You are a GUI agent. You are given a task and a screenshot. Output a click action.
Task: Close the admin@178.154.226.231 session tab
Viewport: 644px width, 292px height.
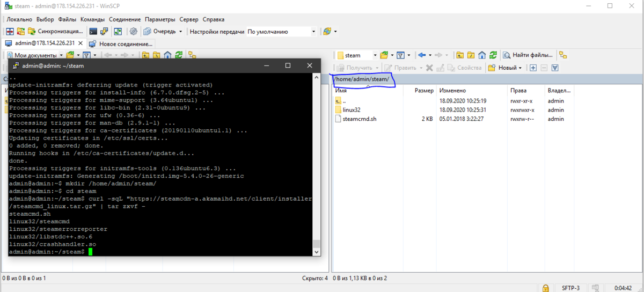[80, 43]
